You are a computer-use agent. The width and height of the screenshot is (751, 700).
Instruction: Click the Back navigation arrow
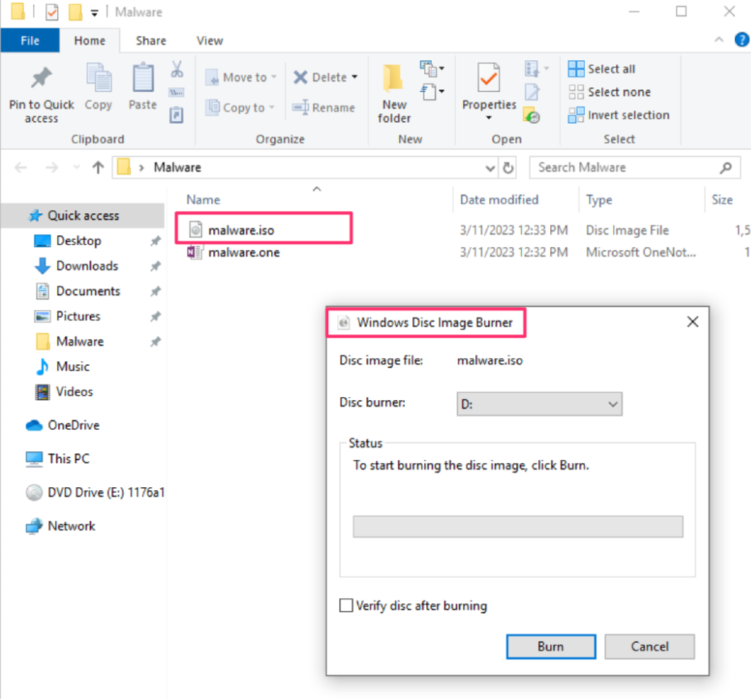pos(20,167)
